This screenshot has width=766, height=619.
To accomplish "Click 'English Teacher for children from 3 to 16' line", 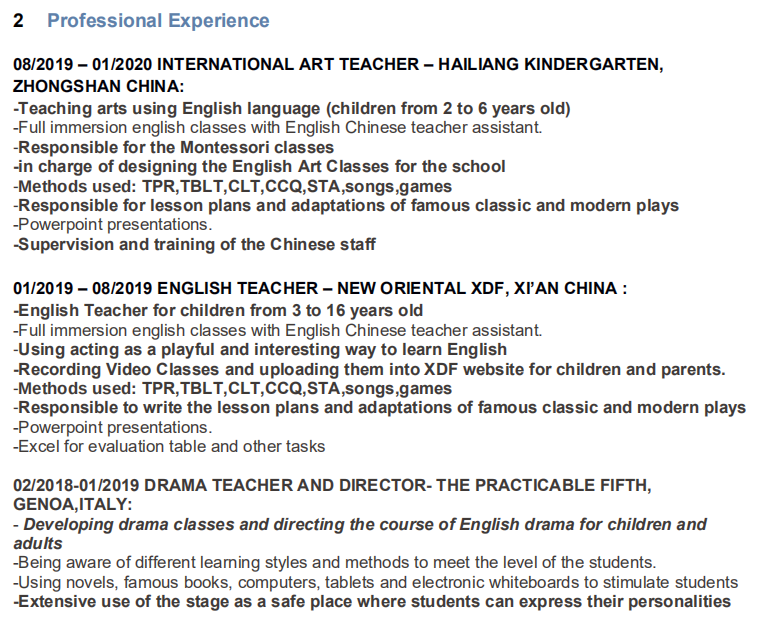I will (218, 310).
